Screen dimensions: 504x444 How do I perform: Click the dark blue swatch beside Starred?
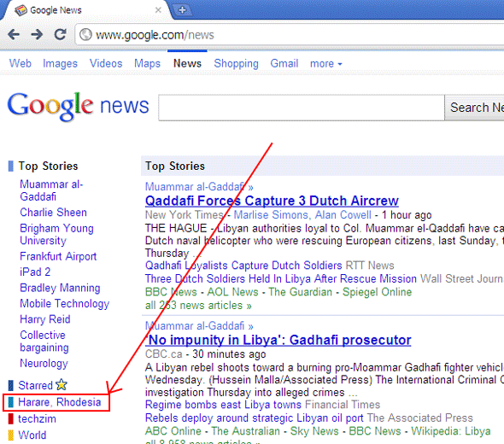pyautogui.click(x=10, y=385)
